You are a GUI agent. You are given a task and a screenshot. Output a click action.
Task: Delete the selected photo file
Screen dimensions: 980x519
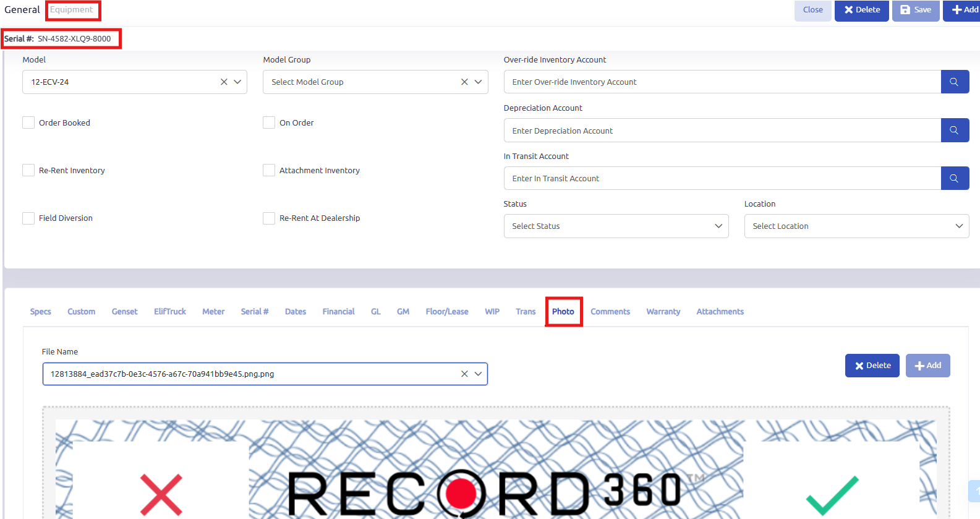pyautogui.click(x=872, y=366)
